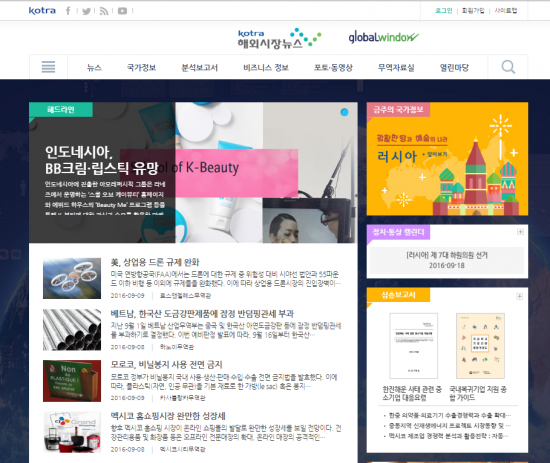This screenshot has height=463, width=550.
Task: Expand 심층보고서 with the plus icon
Action: click(520, 296)
